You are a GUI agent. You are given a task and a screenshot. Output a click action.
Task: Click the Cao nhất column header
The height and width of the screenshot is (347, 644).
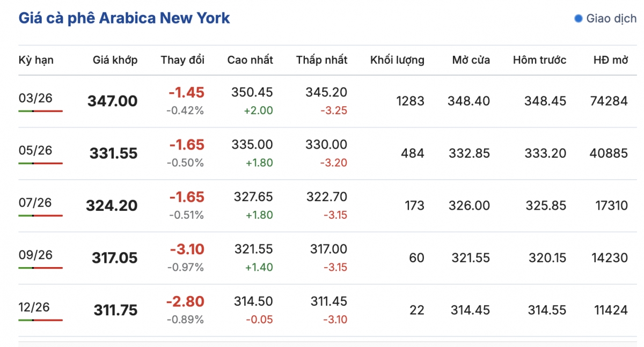click(x=250, y=60)
